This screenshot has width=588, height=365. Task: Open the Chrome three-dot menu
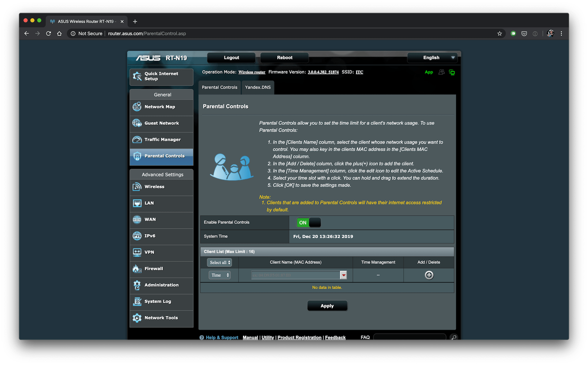561,33
